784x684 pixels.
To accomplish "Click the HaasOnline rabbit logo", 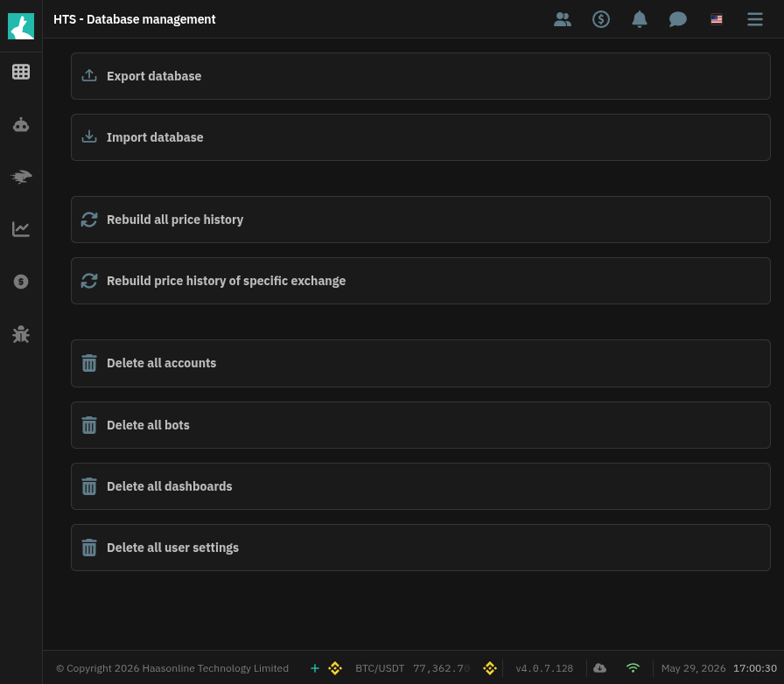I will [x=21, y=26].
